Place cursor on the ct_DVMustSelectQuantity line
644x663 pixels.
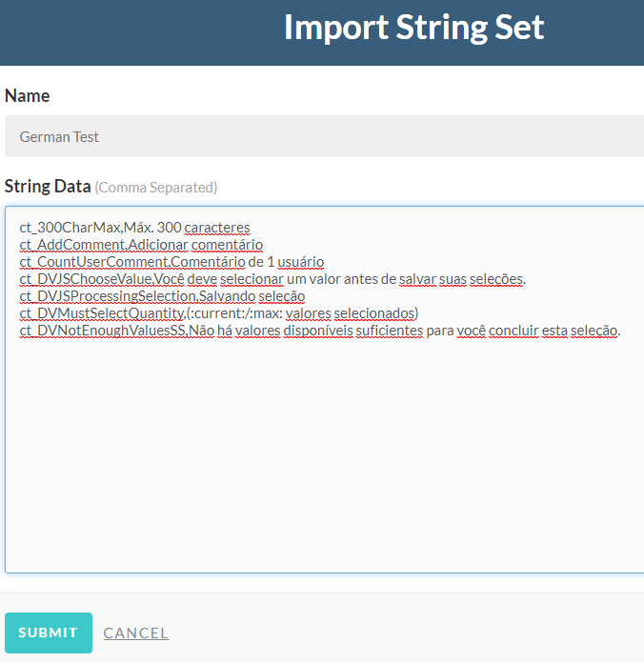[219, 313]
